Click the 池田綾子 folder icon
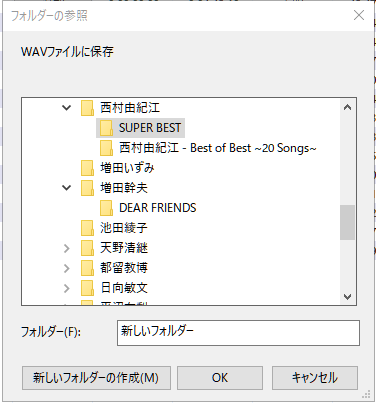Image resolution: width=376 pixels, height=403 pixels. [x=87, y=228]
